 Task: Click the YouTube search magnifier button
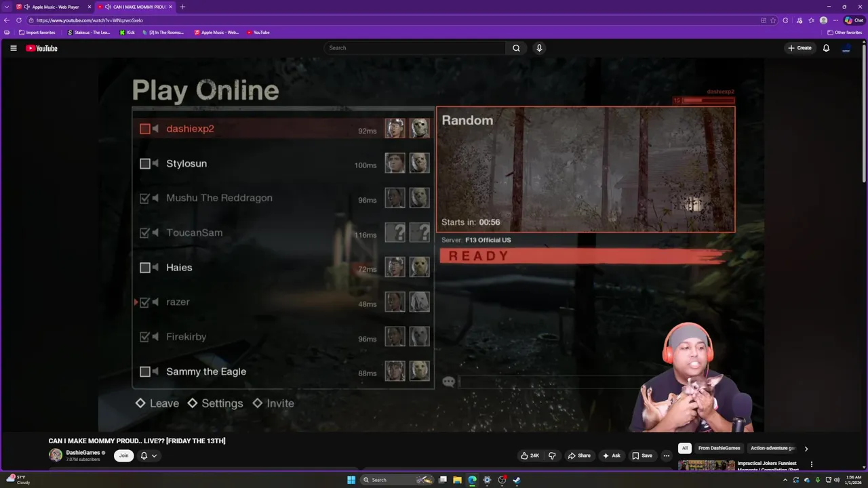pyautogui.click(x=516, y=48)
